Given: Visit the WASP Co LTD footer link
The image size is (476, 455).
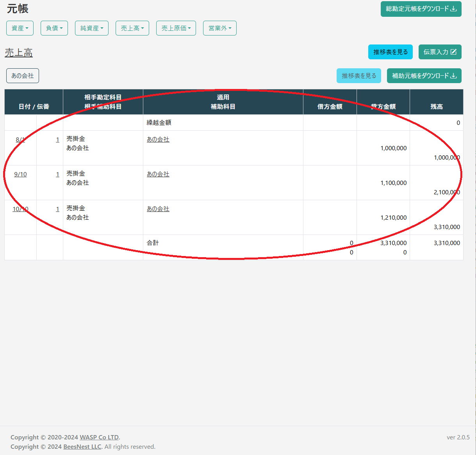Looking at the screenshot, I should tap(99, 437).
